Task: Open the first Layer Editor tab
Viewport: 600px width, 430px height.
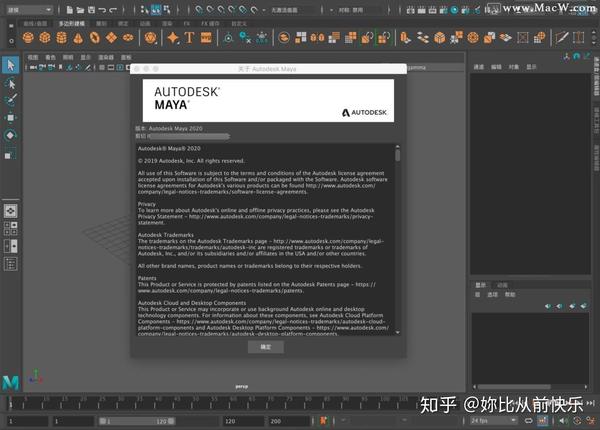Action: pyautogui.click(x=481, y=285)
